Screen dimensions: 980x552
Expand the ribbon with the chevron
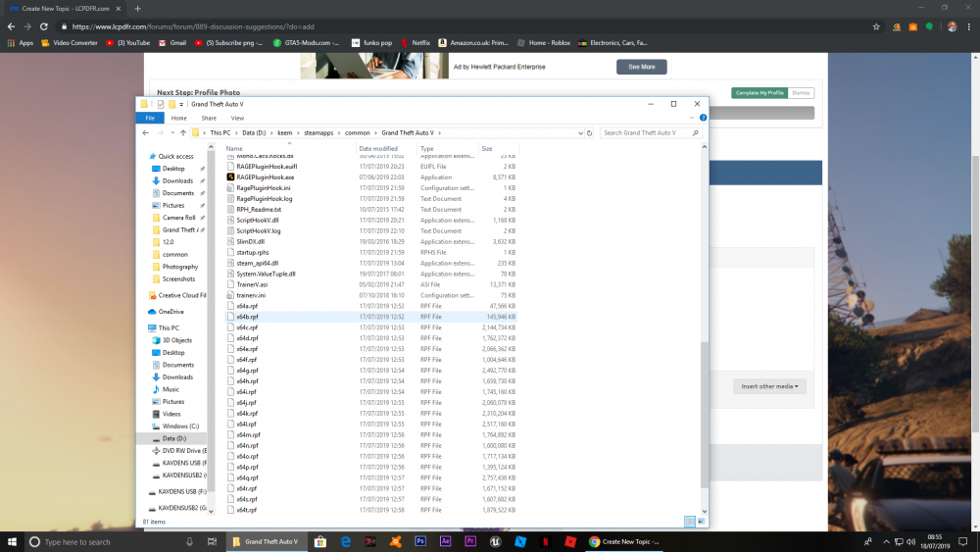[x=692, y=118]
